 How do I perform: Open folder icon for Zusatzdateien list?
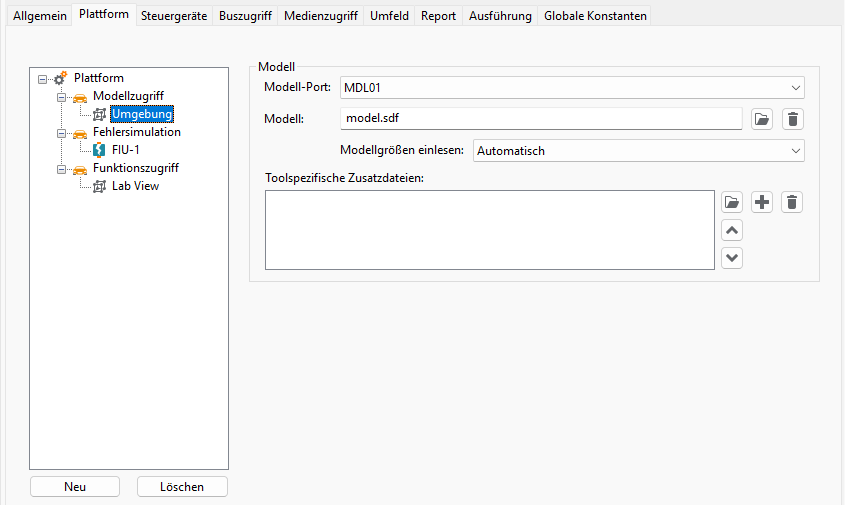click(x=732, y=203)
